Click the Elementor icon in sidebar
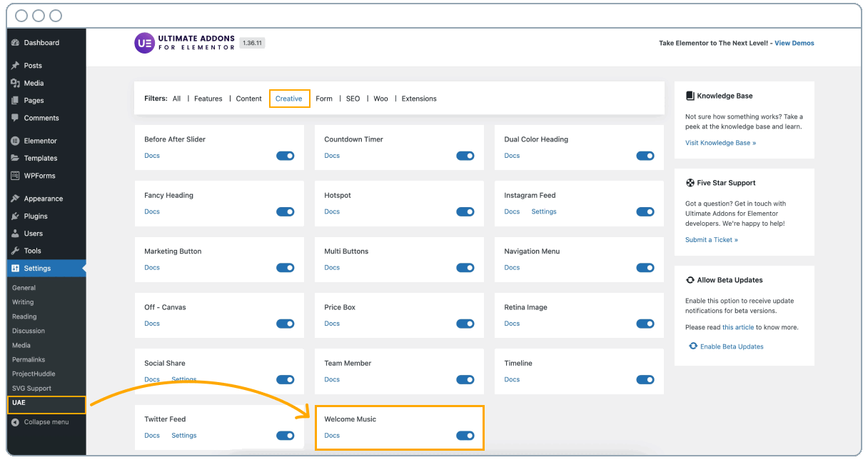This screenshot has width=868, height=465. tap(16, 141)
